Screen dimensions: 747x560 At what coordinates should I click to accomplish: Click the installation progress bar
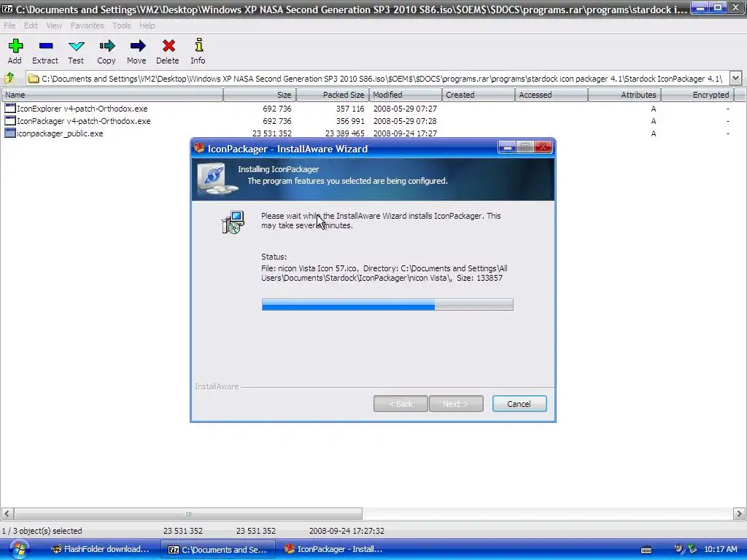[387, 304]
